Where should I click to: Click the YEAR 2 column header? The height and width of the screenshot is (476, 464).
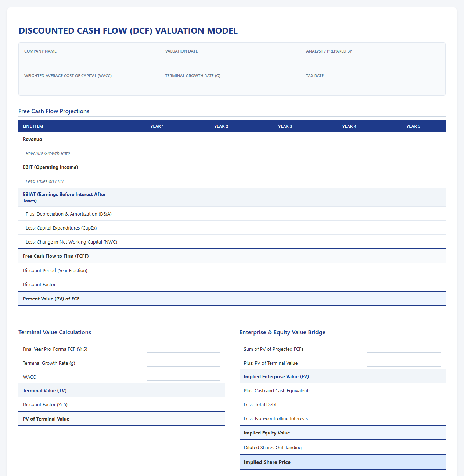pyautogui.click(x=221, y=126)
